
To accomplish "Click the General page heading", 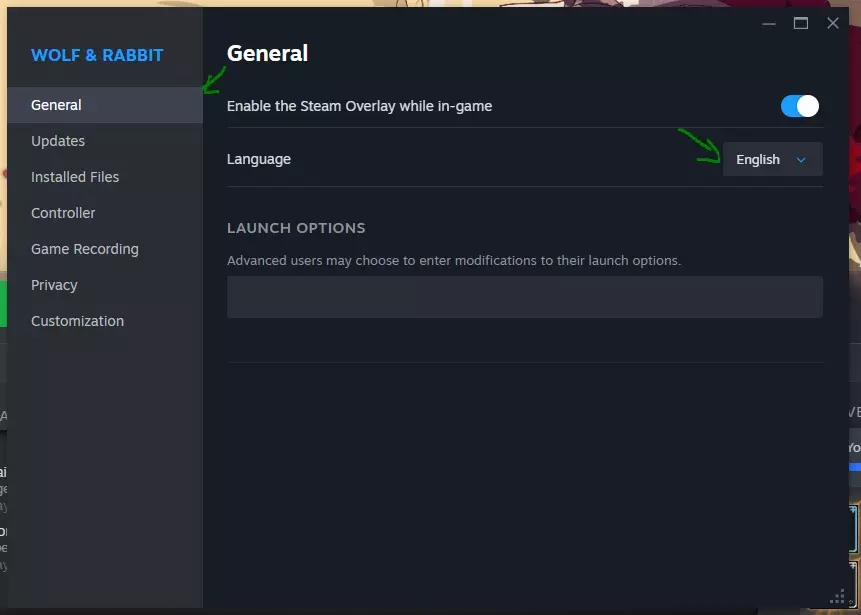I will (x=267, y=53).
